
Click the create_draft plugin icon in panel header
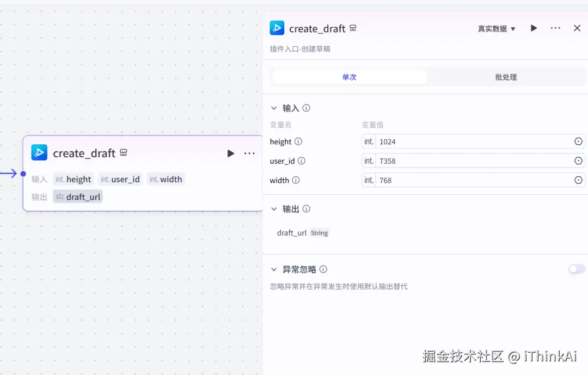pyautogui.click(x=277, y=28)
